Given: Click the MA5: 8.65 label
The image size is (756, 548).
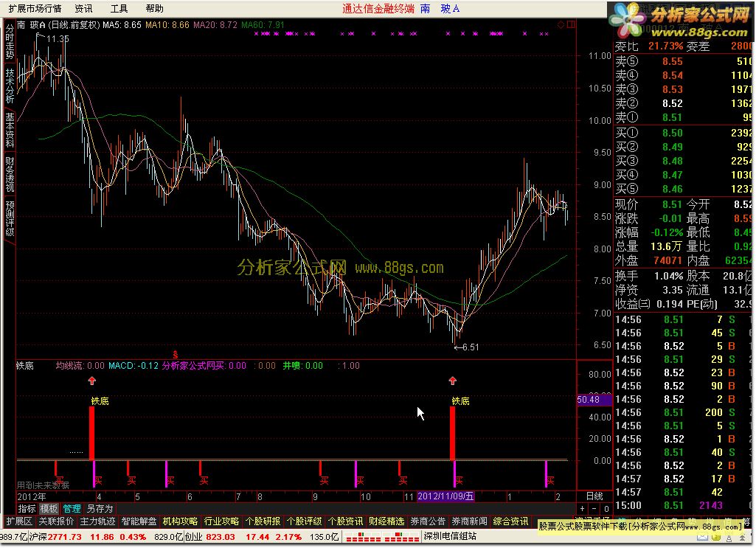Looking at the screenshot, I should (x=122, y=24).
